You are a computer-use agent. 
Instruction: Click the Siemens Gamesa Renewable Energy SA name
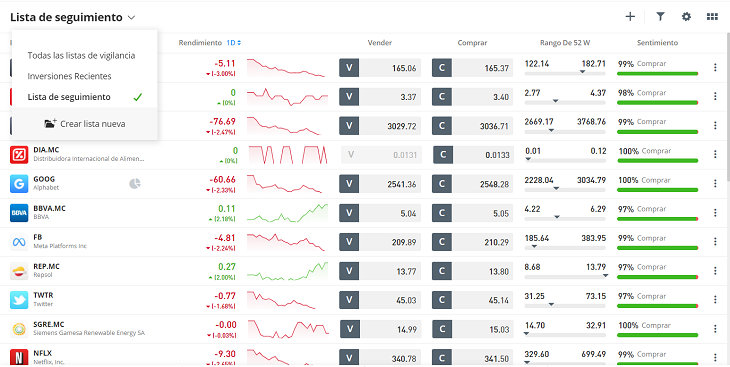pyautogui.click(x=89, y=333)
